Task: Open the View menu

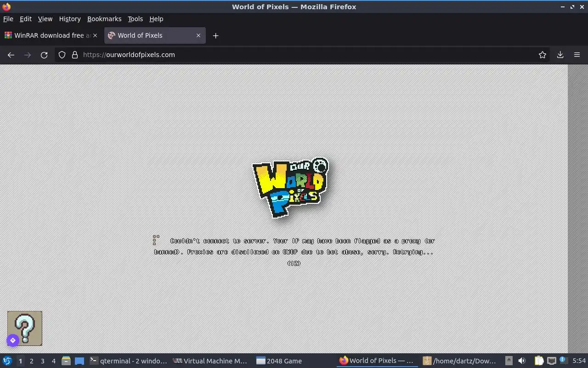Action: point(45,19)
